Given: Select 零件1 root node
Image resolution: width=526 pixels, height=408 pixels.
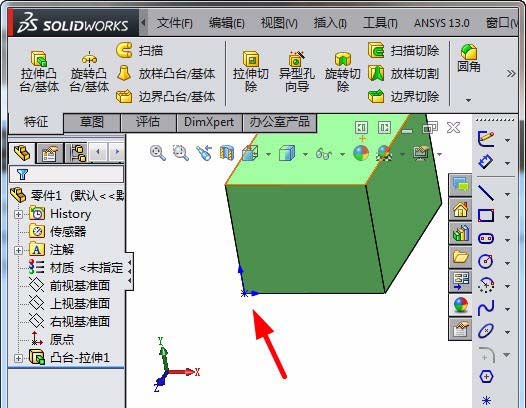Looking at the screenshot, I should pyautogui.click(x=67, y=195).
